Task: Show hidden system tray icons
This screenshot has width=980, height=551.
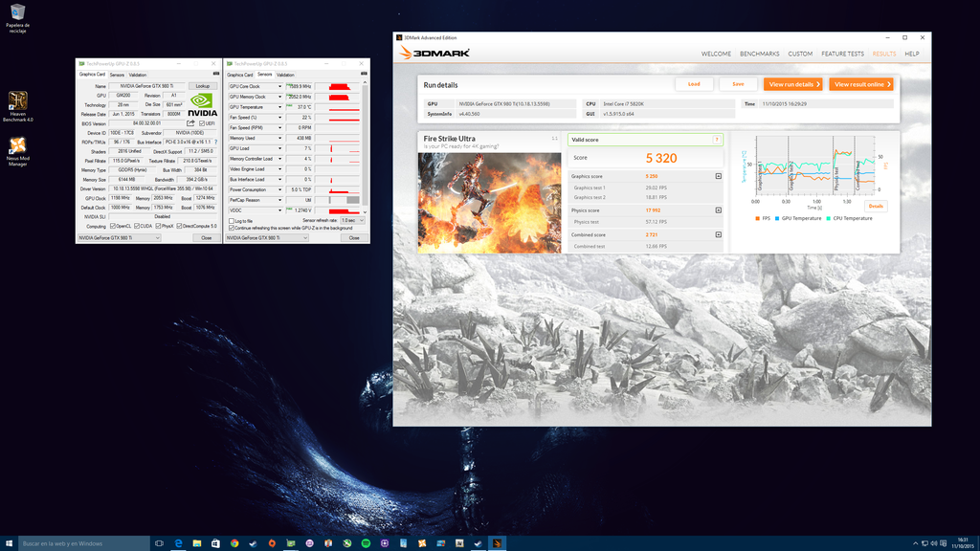Action: click(x=916, y=543)
